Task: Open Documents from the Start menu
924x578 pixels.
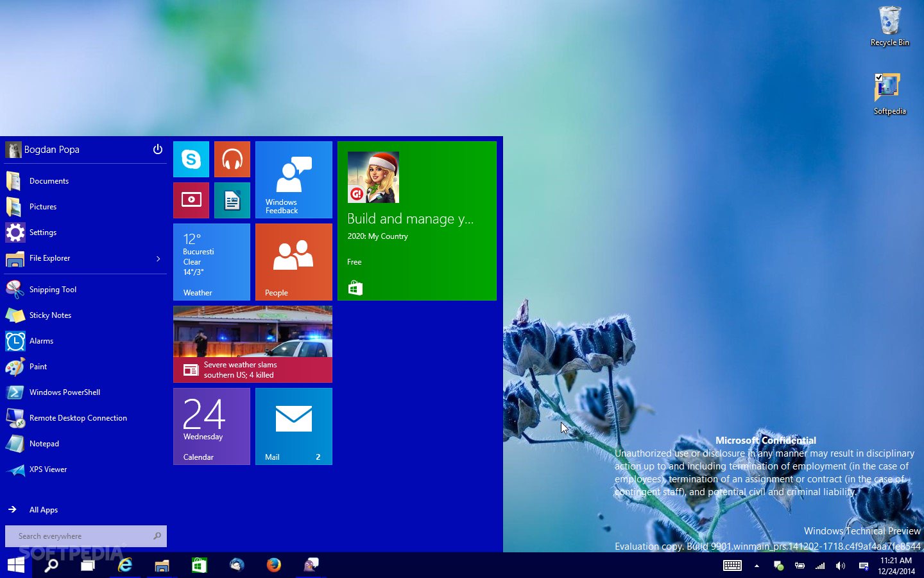Action: click(x=85, y=181)
